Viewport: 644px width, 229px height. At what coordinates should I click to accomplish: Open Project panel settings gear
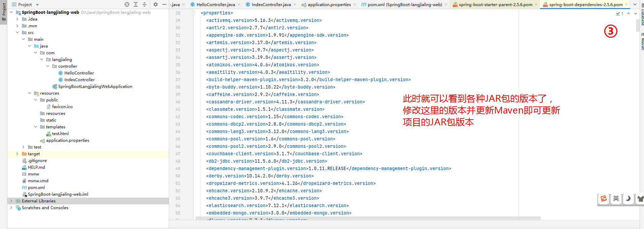[x=155, y=4]
